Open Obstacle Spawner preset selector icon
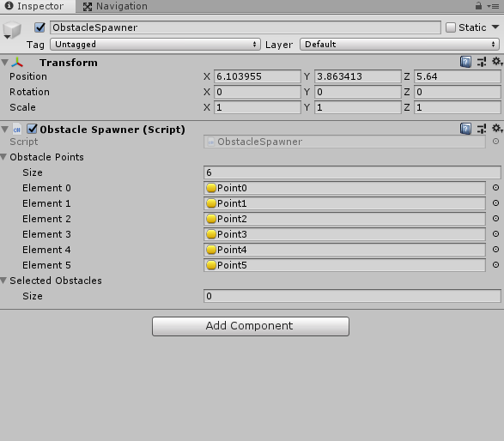Image resolution: width=504 pixels, height=441 pixels. point(482,129)
